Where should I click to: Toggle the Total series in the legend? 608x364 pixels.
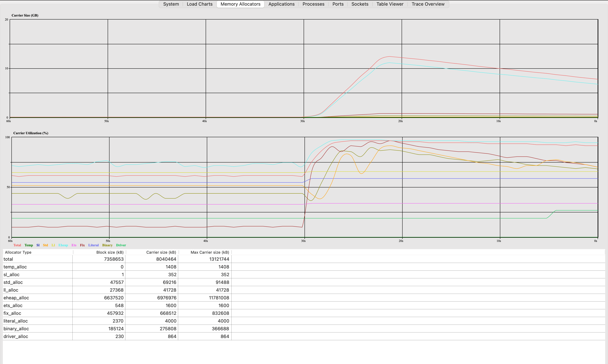tap(17, 245)
